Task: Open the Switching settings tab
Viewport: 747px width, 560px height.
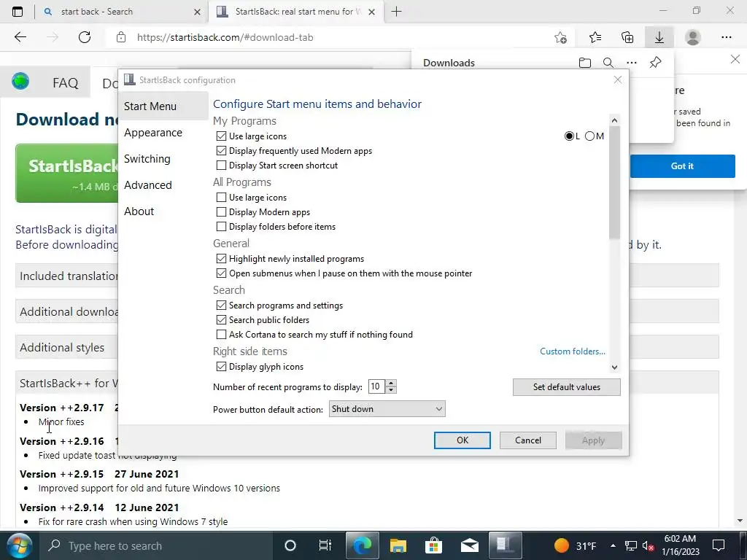Action: coord(147,159)
